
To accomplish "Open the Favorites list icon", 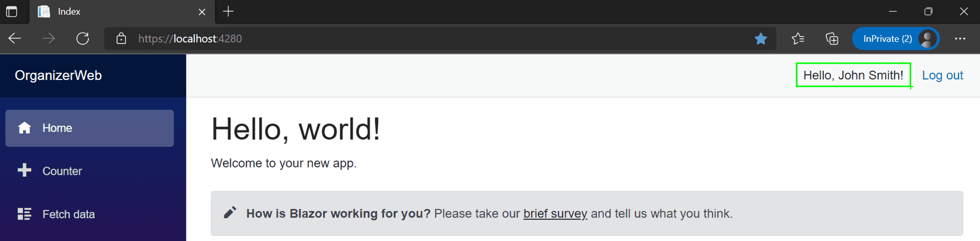I will point(798,39).
